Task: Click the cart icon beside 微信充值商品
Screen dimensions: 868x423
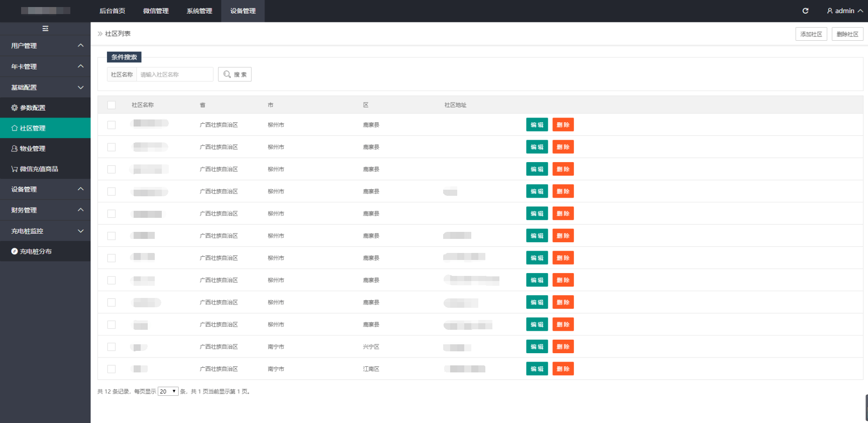Action: [15, 169]
